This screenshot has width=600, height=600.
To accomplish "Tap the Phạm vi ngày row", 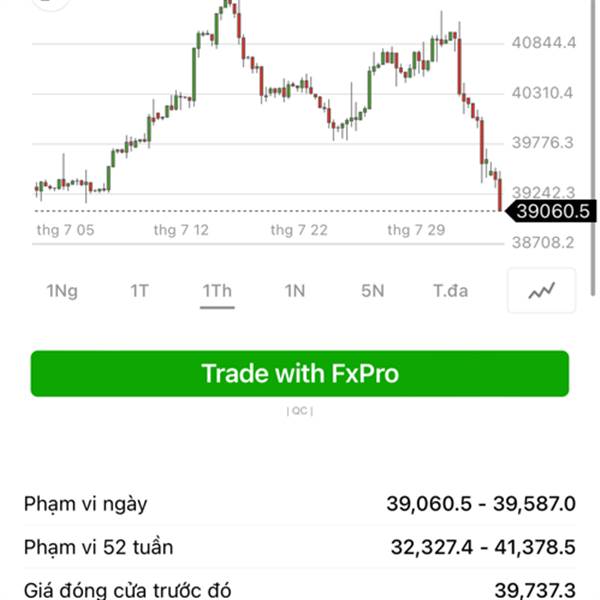I will coord(300,504).
